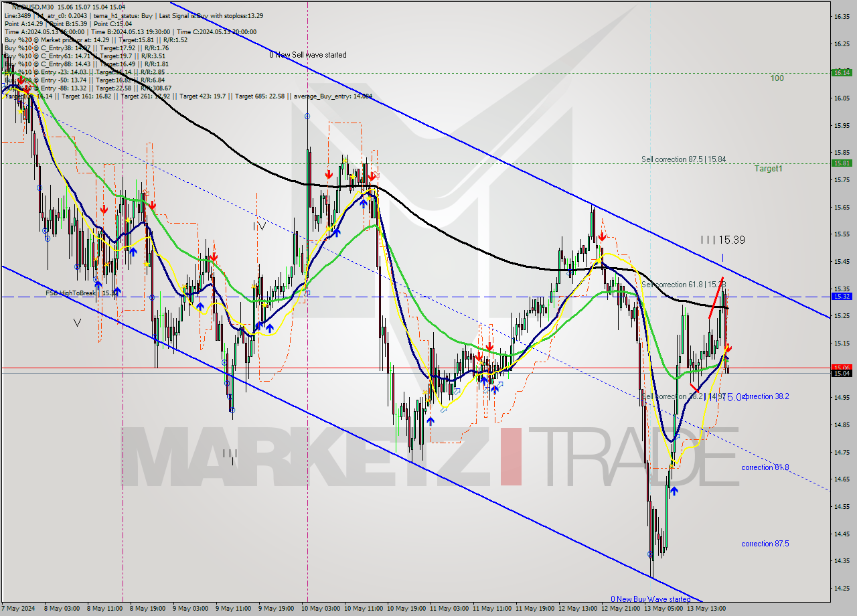The width and height of the screenshot is (857, 616).
Task: Click the '13 May 13:00' time label
Action: (705, 609)
